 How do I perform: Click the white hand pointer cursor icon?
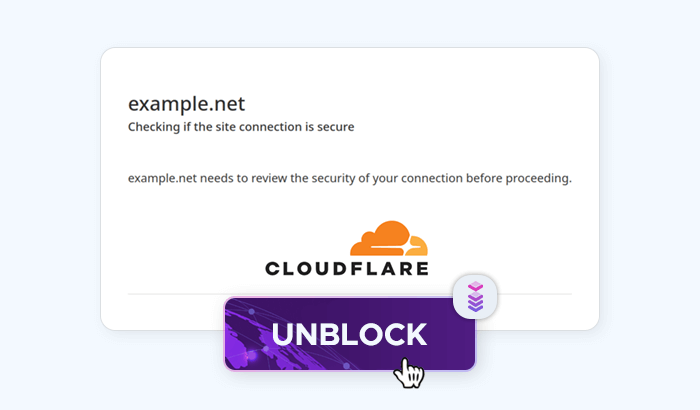pyautogui.click(x=408, y=372)
